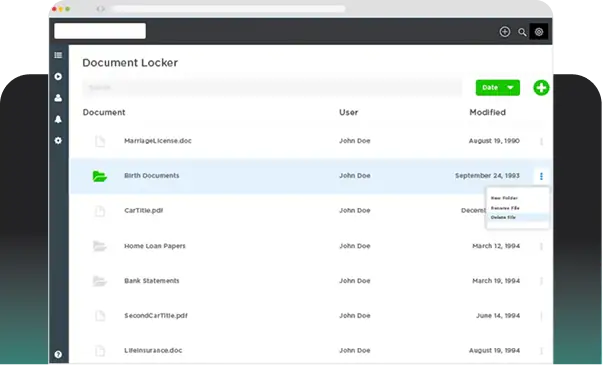The image size is (603, 365).
Task: Click the browser navigation arrows
Action: 100,9
